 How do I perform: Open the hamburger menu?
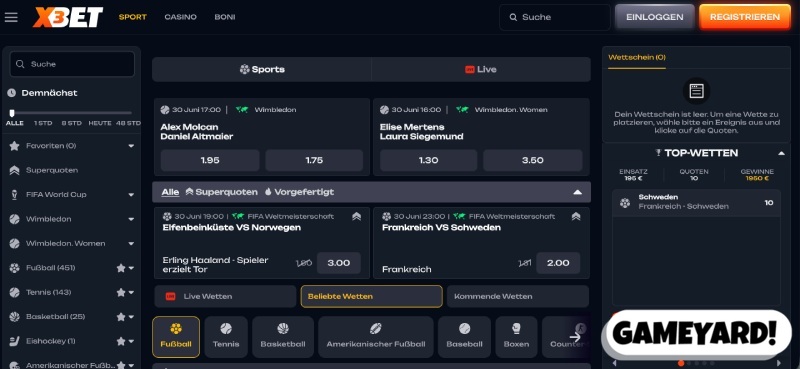coord(11,17)
